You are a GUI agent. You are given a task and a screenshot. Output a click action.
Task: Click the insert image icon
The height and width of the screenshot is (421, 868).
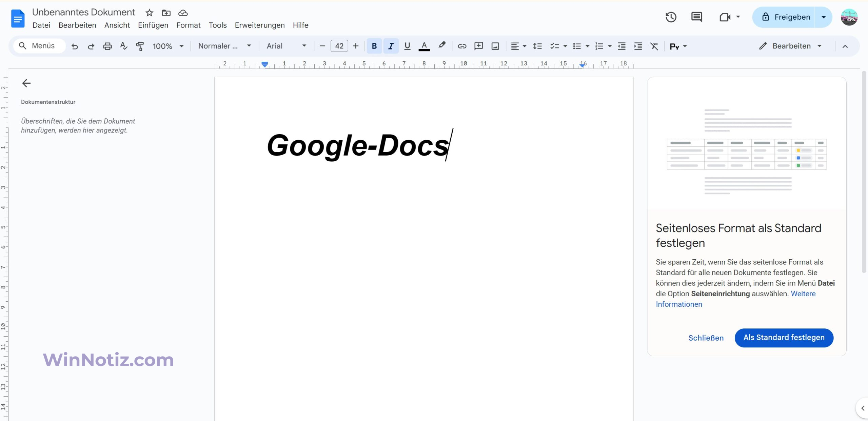pyautogui.click(x=495, y=46)
